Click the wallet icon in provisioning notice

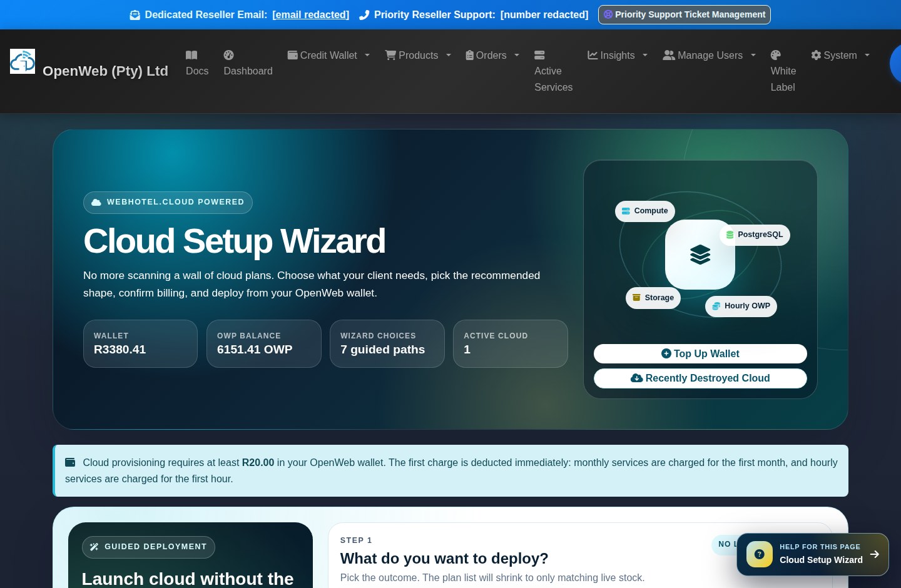tap(70, 462)
